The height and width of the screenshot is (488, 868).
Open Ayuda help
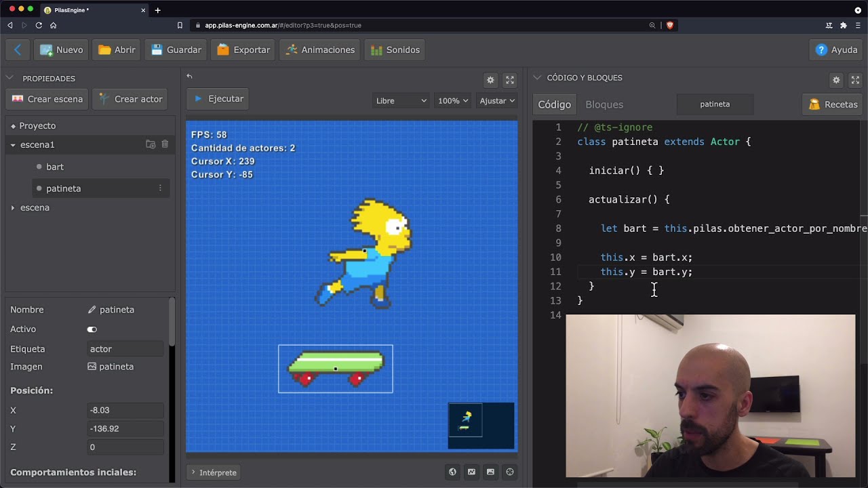coord(837,49)
